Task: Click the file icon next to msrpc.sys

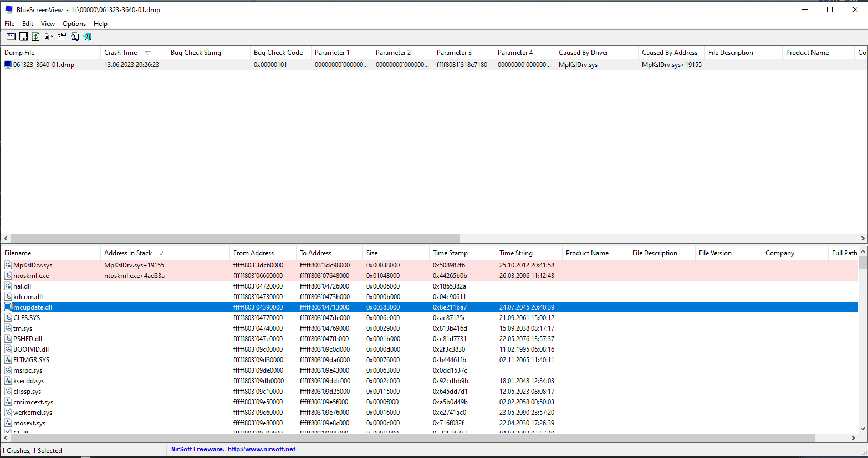Action: pos(8,370)
